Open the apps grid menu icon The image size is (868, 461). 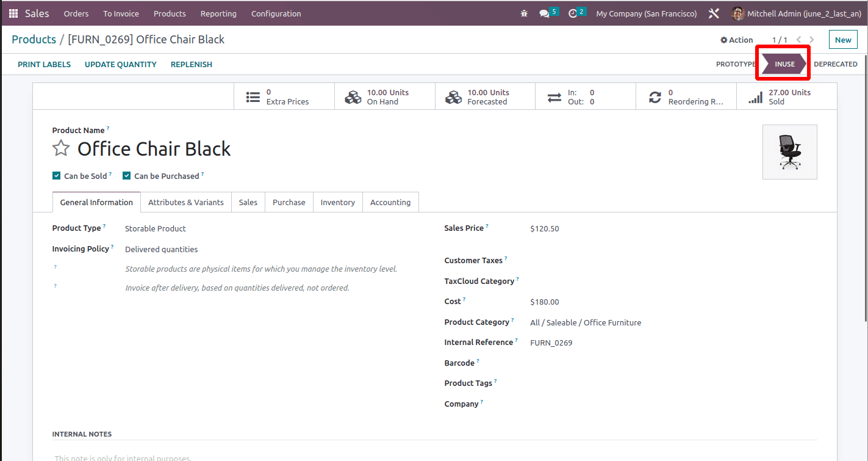(x=12, y=13)
